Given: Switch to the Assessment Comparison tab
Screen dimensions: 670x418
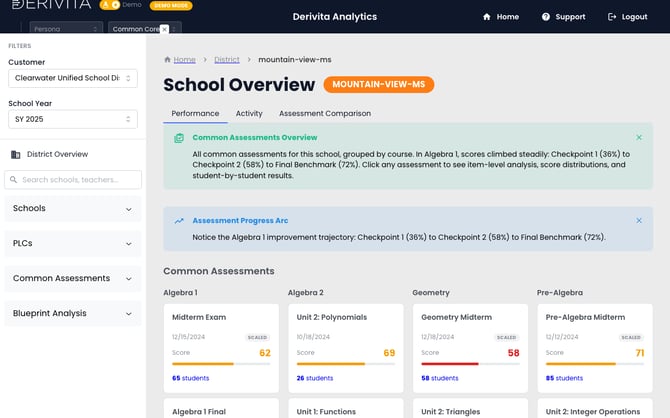Looking at the screenshot, I should coord(325,113).
